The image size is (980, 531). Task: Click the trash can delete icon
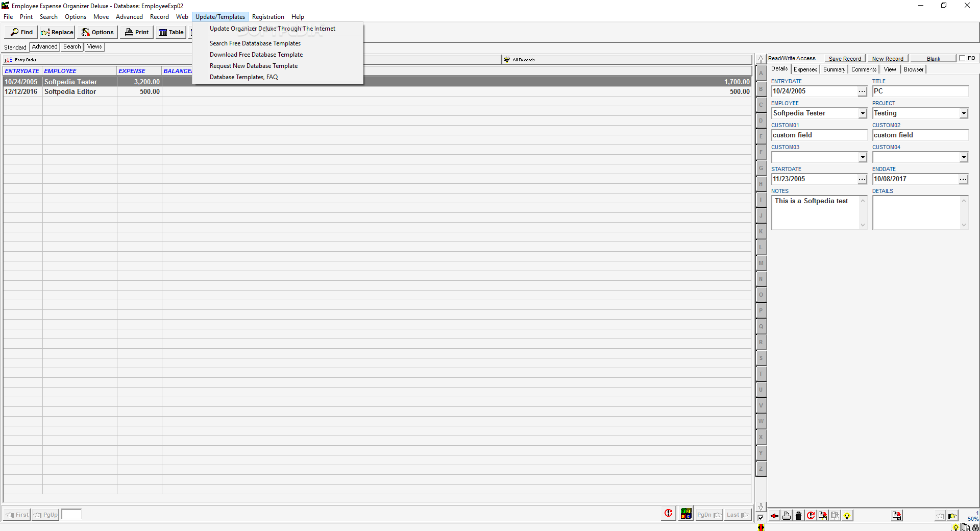(799, 516)
